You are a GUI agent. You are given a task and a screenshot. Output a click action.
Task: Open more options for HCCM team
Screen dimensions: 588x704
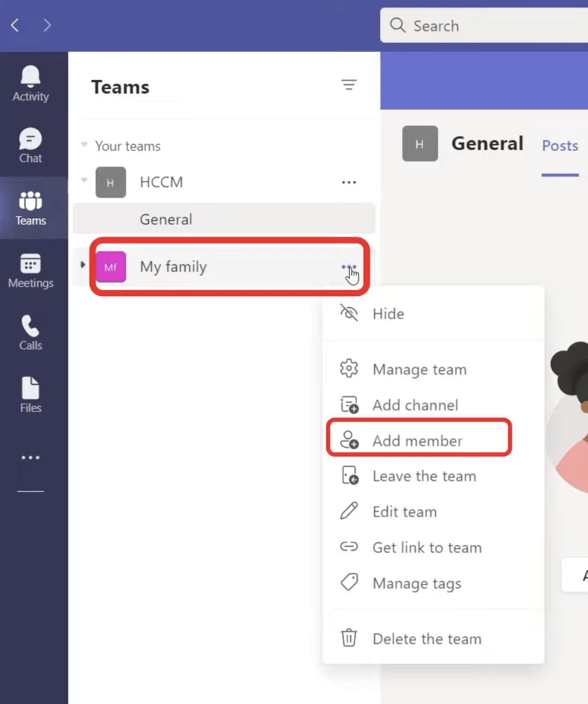pyautogui.click(x=349, y=182)
